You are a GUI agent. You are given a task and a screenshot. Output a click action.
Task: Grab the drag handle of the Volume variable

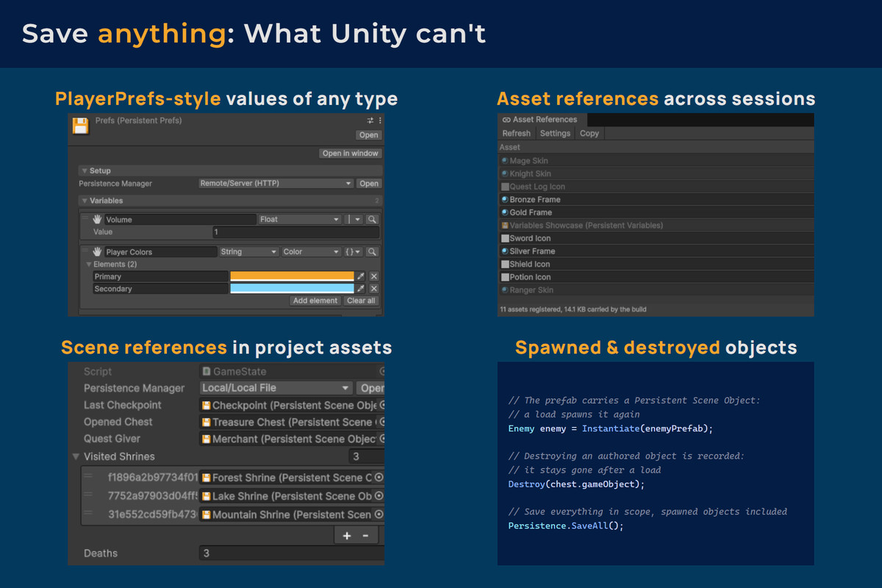coord(85,219)
